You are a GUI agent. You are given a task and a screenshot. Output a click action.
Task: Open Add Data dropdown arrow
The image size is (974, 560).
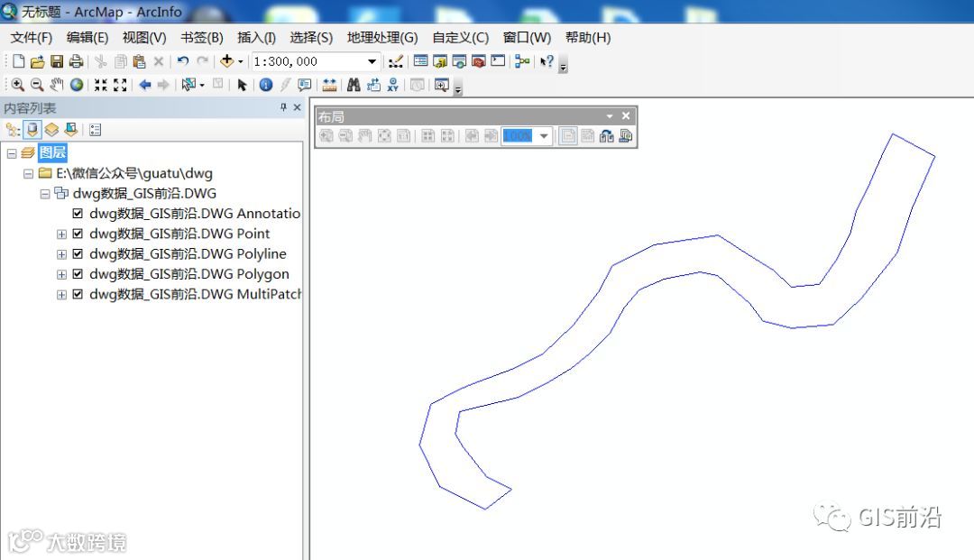click(x=241, y=61)
